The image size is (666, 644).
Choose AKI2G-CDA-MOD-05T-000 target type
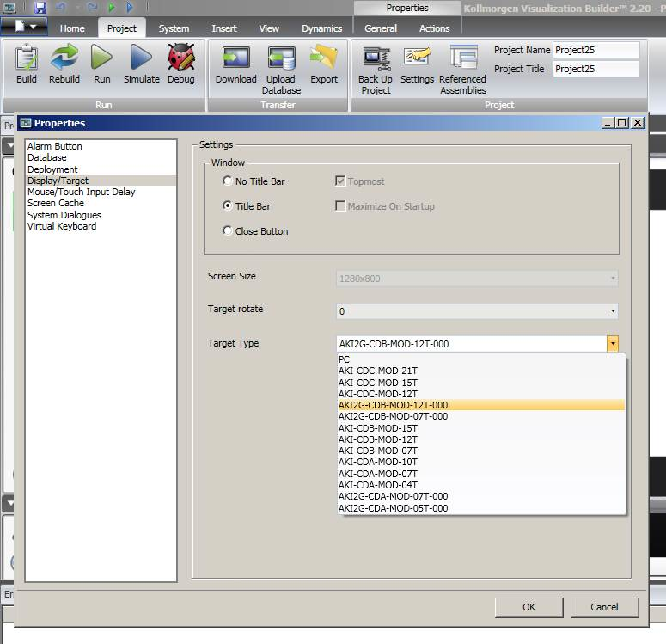click(x=481, y=508)
